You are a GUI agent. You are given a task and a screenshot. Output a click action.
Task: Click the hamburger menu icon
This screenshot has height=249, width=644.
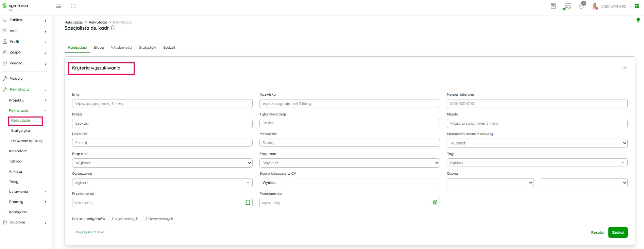point(58,6)
